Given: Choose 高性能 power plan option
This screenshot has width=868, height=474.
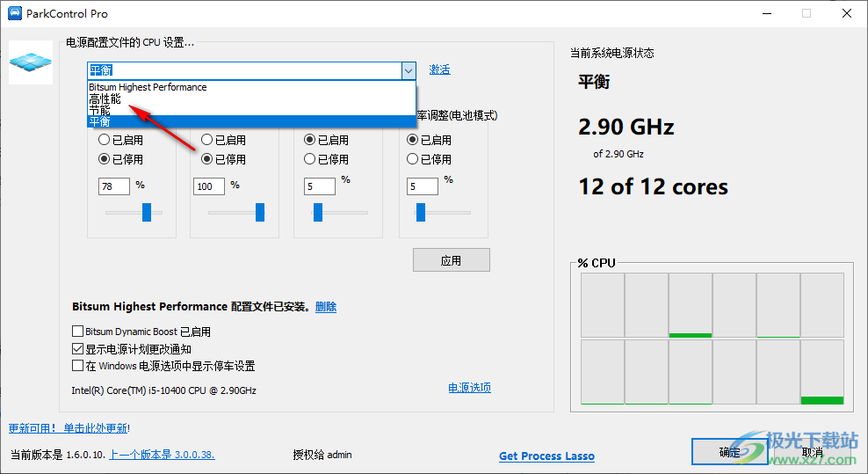Looking at the screenshot, I should click(252, 98).
